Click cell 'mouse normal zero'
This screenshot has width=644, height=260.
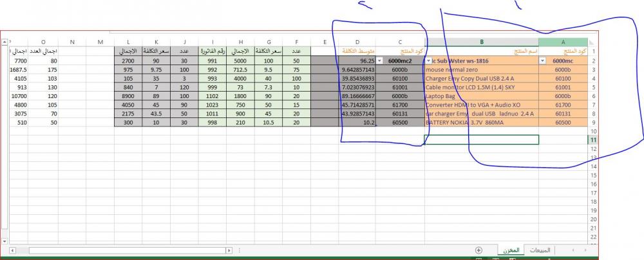tap(482, 70)
